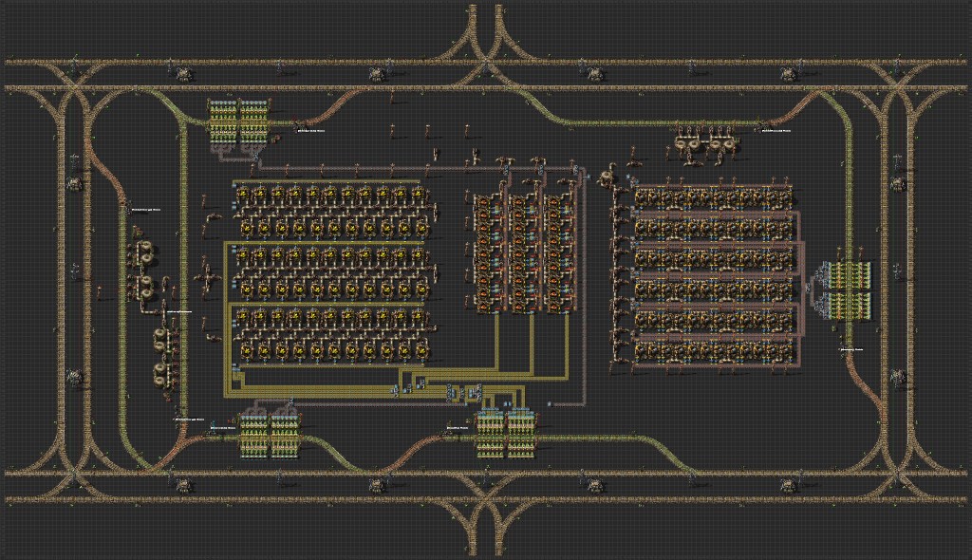Click the belt merger cluster below the assembler array
This screenshot has height=560, width=972.
click(463, 392)
